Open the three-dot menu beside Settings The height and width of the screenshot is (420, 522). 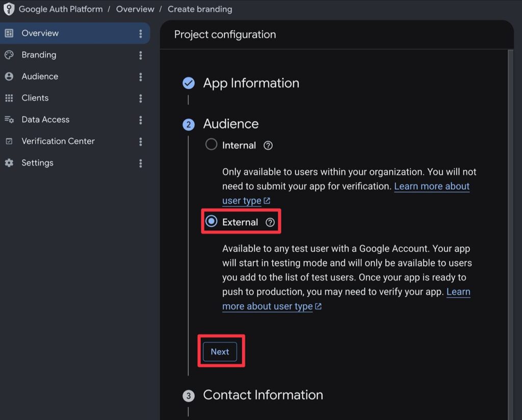tap(141, 163)
